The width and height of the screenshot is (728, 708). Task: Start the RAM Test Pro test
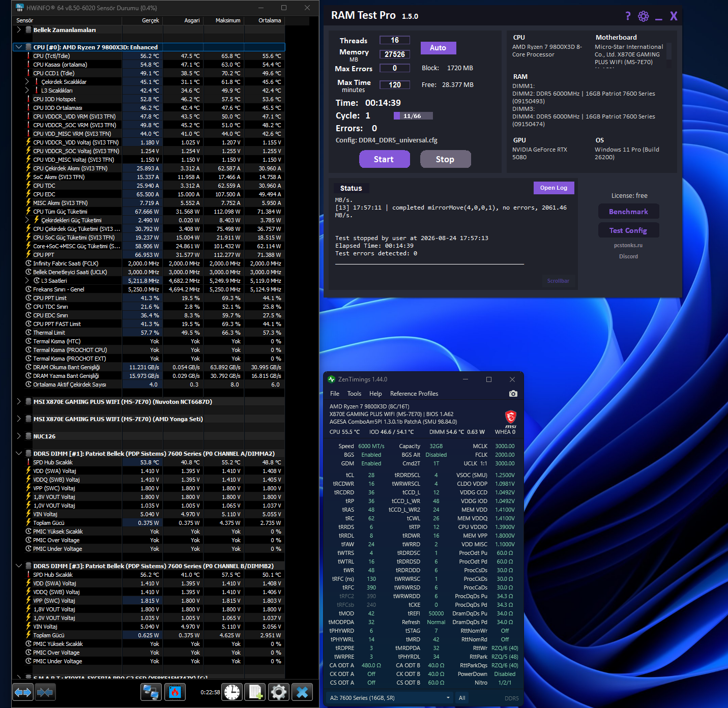pos(384,159)
